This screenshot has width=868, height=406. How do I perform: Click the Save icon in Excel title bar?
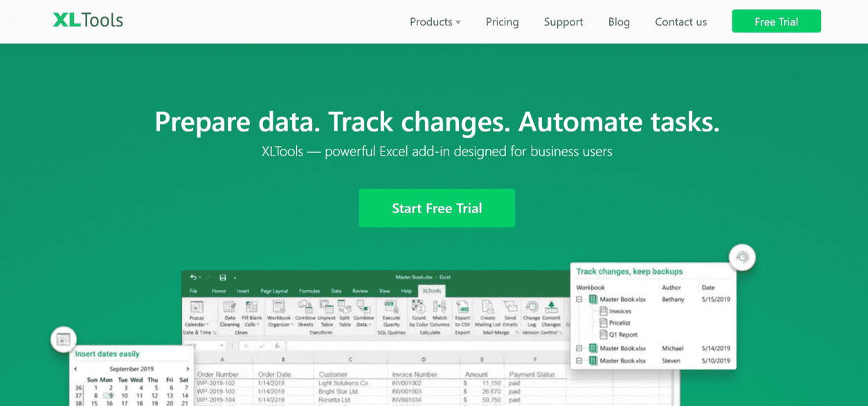coord(222,277)
